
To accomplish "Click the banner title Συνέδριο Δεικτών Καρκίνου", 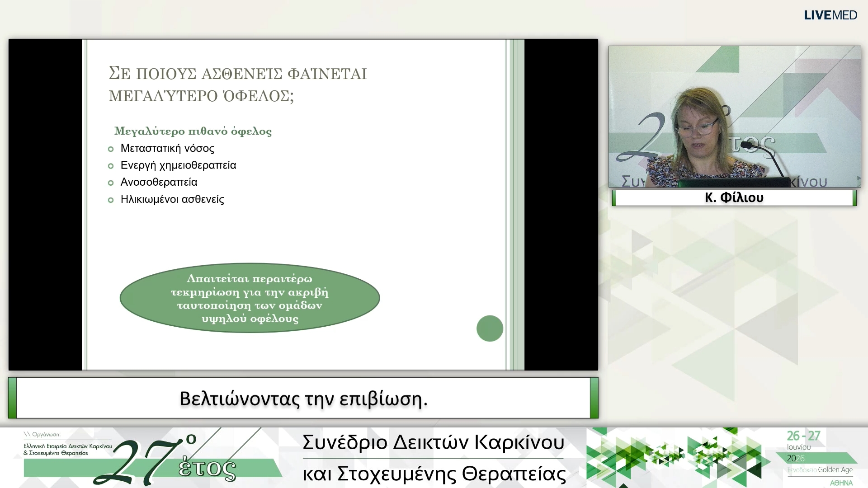I will (x=433, y=442).
